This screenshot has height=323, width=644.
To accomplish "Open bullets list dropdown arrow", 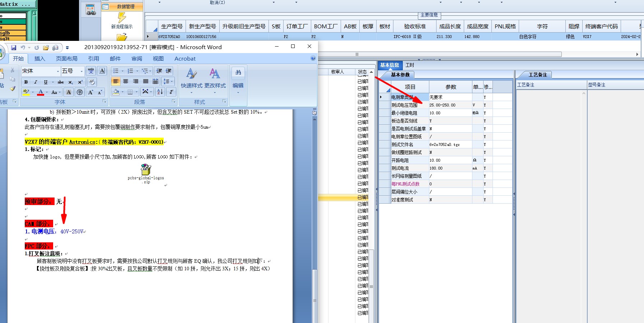I will click(x=122, y=71).
